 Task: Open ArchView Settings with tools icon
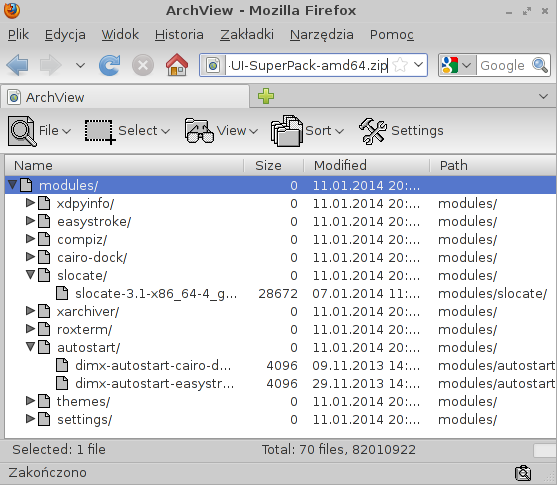(x=401, y=131)
